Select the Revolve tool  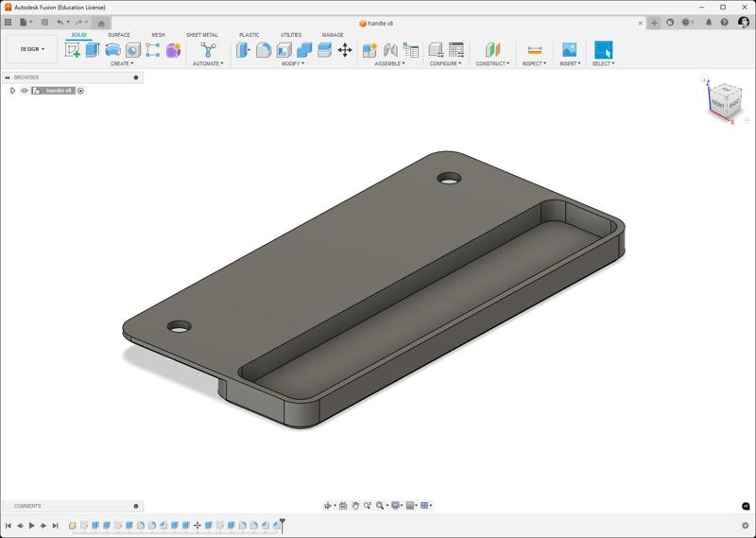[x=112, y=50]
